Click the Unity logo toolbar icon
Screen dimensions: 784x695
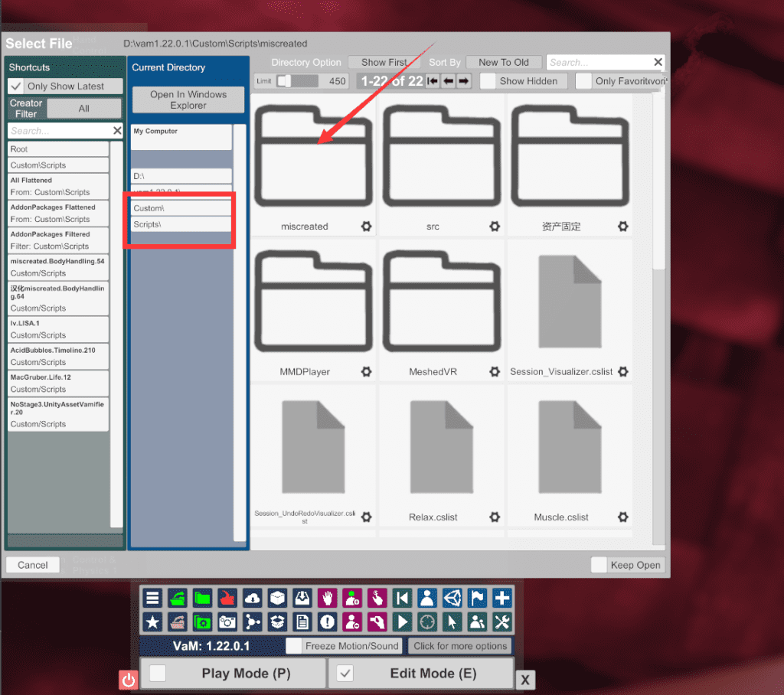(452, 599)
